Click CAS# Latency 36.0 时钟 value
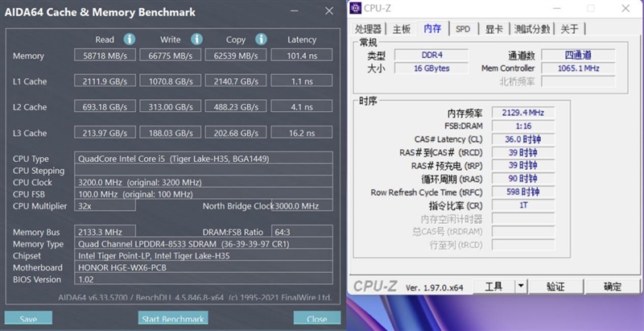Viewport: 644px width, 331px height. [x=523, y=139]
